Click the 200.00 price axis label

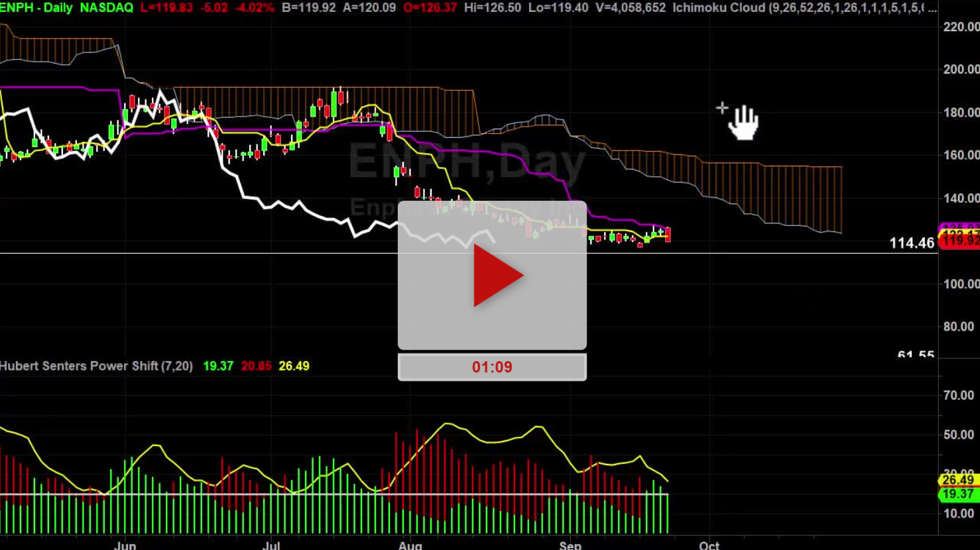point(961,70)
